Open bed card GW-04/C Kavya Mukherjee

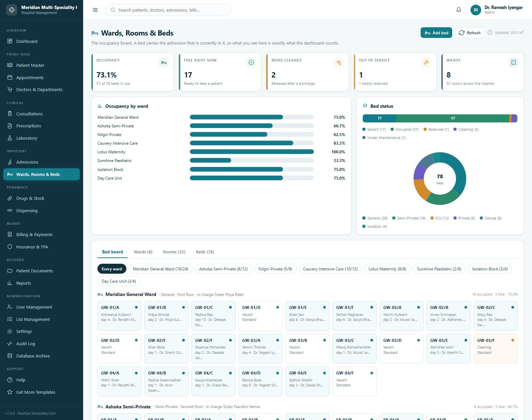pos(213,381)
